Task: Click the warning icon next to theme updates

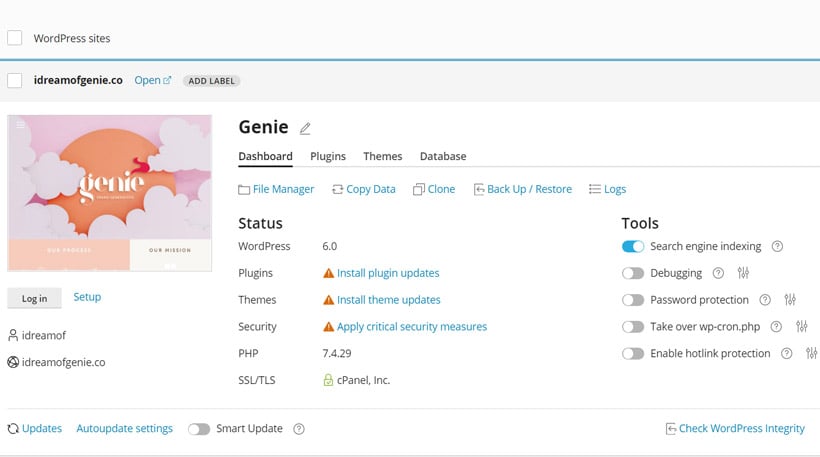Action: pos(328,300)
